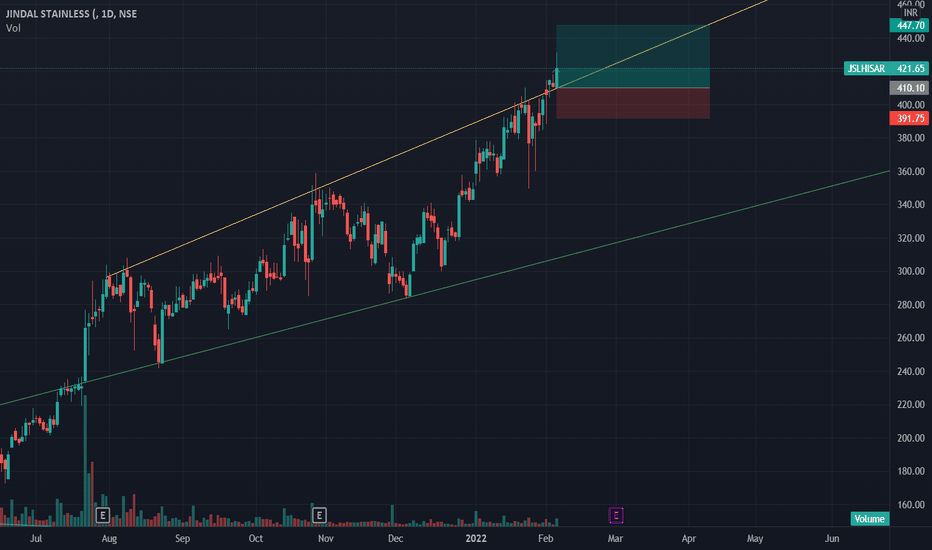The image size is (932, 550).
Task: Click the Dec label on time axis
Action: click(x=395, y=539)
